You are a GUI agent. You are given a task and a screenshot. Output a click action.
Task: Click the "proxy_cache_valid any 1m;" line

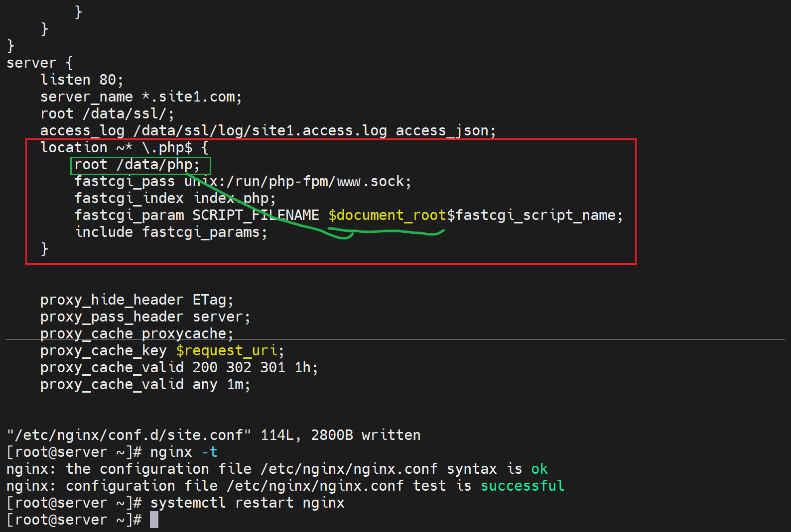tap(145, 385)
